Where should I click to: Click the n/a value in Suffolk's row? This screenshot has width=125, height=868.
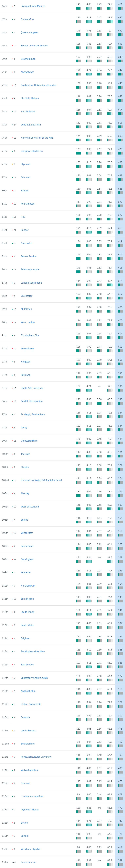click(99, 834)
